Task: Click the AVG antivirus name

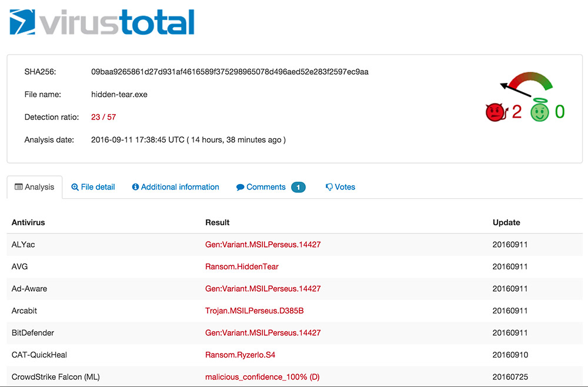Action: point(19,266)
